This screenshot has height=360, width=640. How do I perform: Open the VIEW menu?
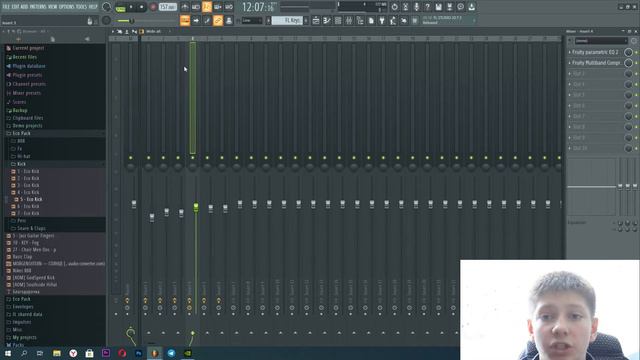[52, 7]
